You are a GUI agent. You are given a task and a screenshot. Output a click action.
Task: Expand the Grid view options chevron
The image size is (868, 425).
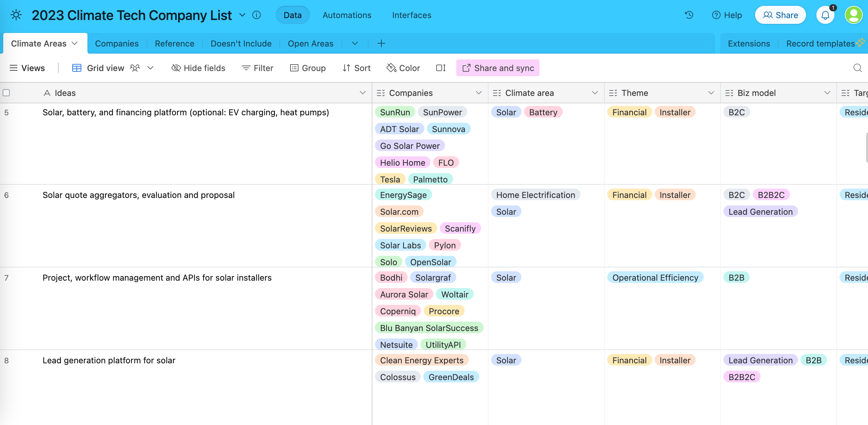[151, 68]
